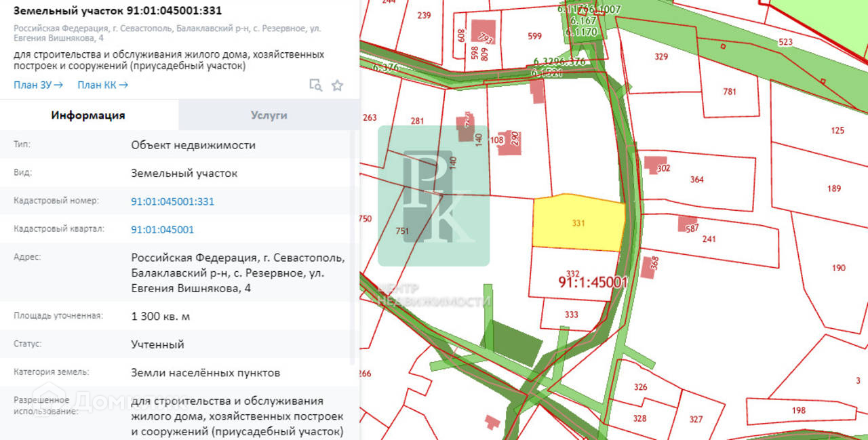Open the План КК link
Screen dimensions: 868x440
(x=103, y=85)
